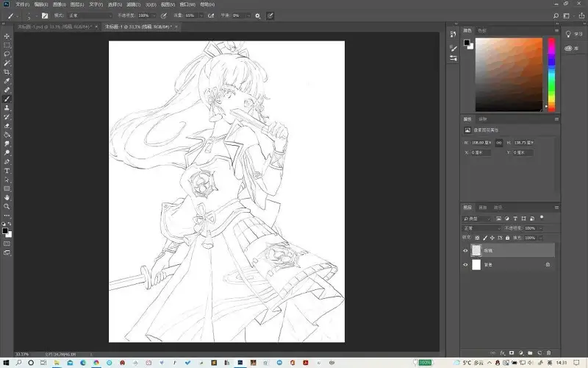
Task: Open layer fill dropdown arrow
Action: [x=540, y=238]
